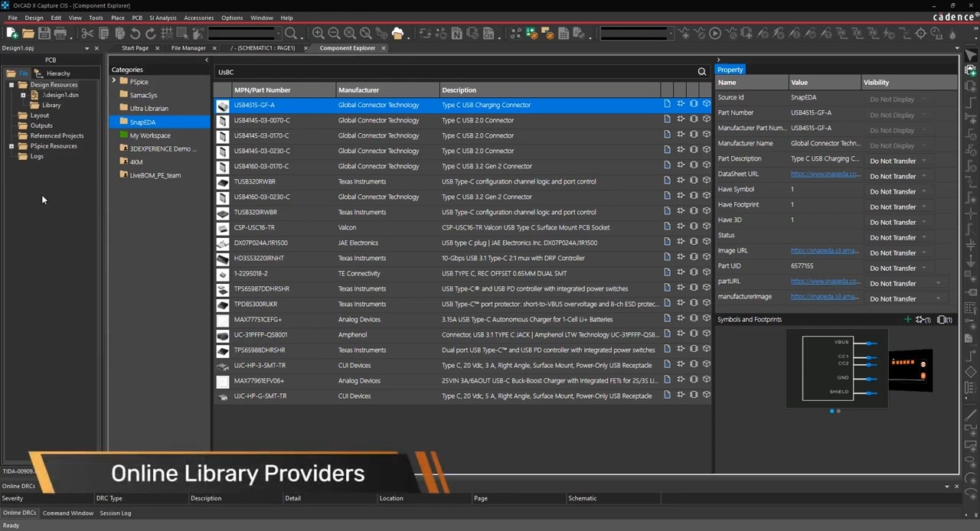Click footprint icon for TPS65987DDHRSHR row
980x531 pixels.
point(693,288)
